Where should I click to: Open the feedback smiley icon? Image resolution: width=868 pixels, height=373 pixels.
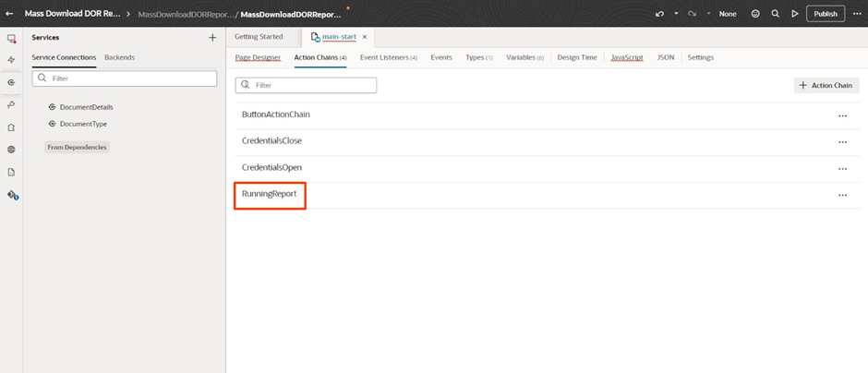755,14
